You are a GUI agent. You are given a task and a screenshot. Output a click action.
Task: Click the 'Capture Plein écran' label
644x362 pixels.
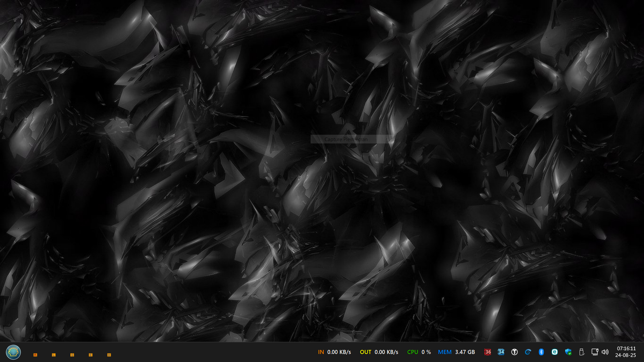tap(346, 139)
